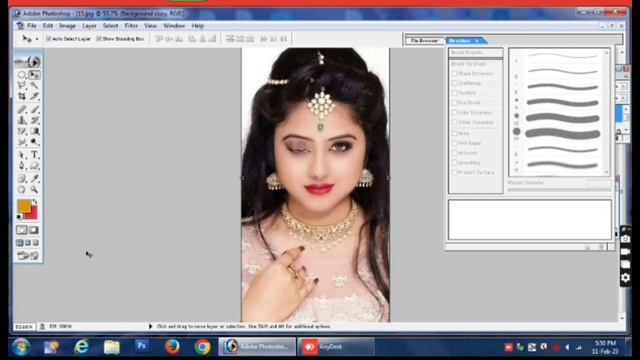Select the Lasso tool
Screen dimensions: 640x360
pos(22,85)
